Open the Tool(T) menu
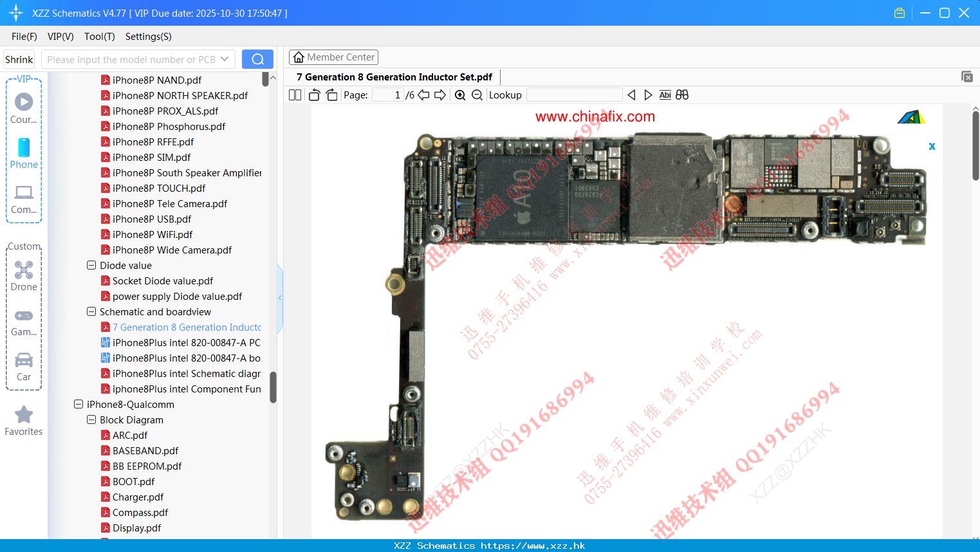This screenshot has height=552, width=980. click(x=100, y=37)
